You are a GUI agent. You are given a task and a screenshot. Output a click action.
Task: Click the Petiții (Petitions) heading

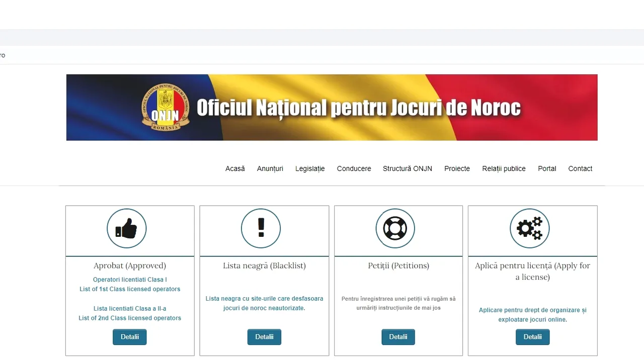[398, 265]
